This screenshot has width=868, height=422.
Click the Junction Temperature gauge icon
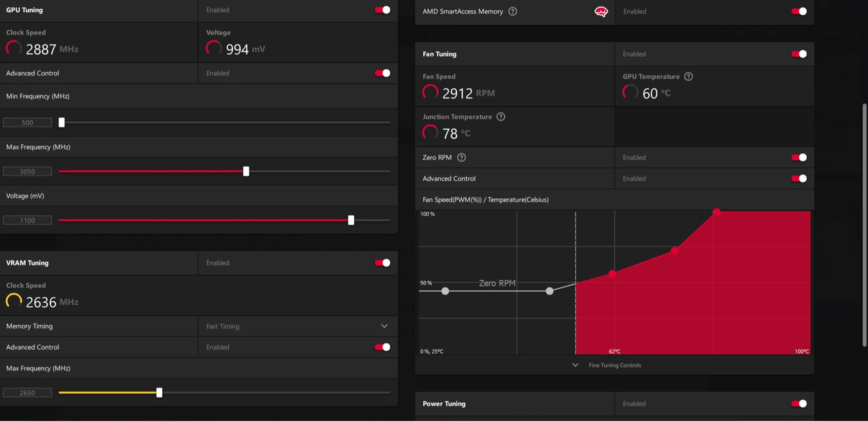(431, 132)
